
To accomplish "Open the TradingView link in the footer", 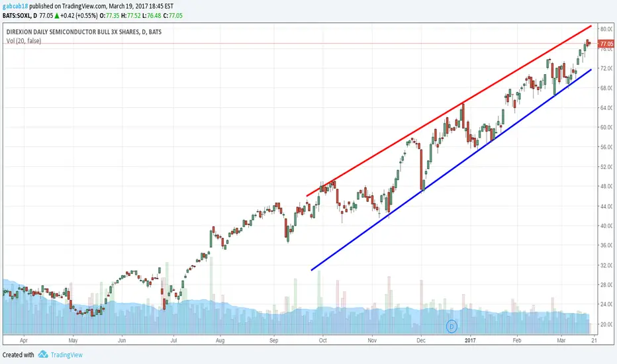I will point(66,355).
